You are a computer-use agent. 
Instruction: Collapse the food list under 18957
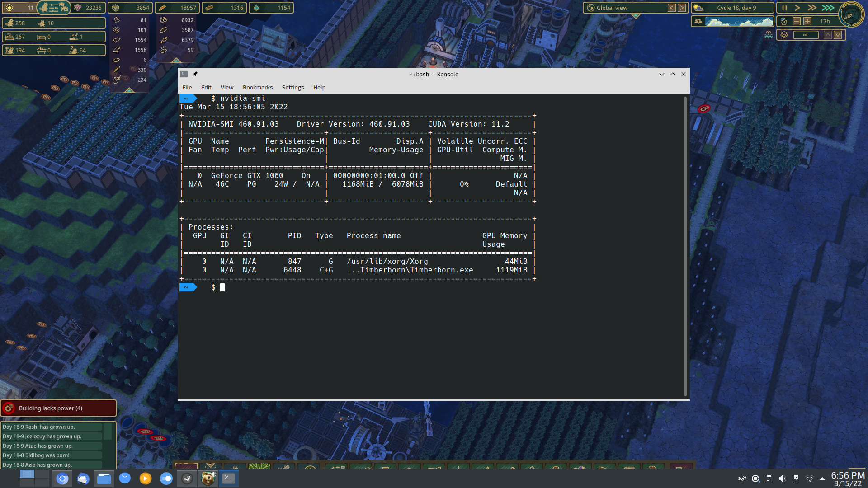[176, 60]
